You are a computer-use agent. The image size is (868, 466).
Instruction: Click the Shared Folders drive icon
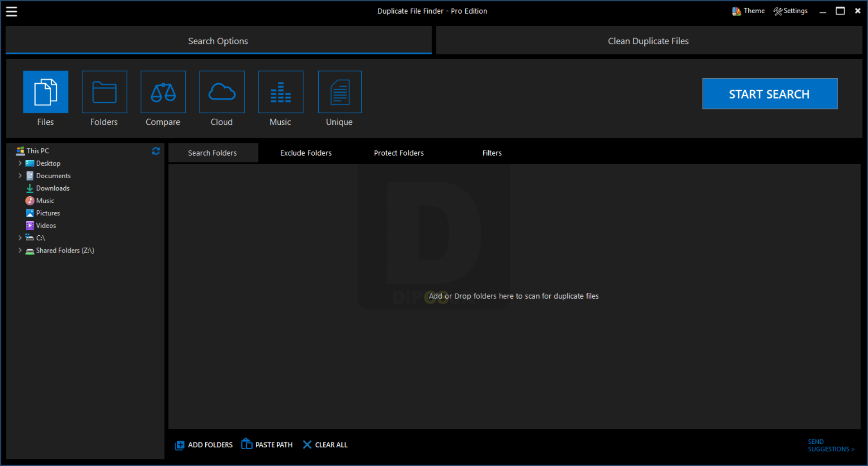pos(30,251)
